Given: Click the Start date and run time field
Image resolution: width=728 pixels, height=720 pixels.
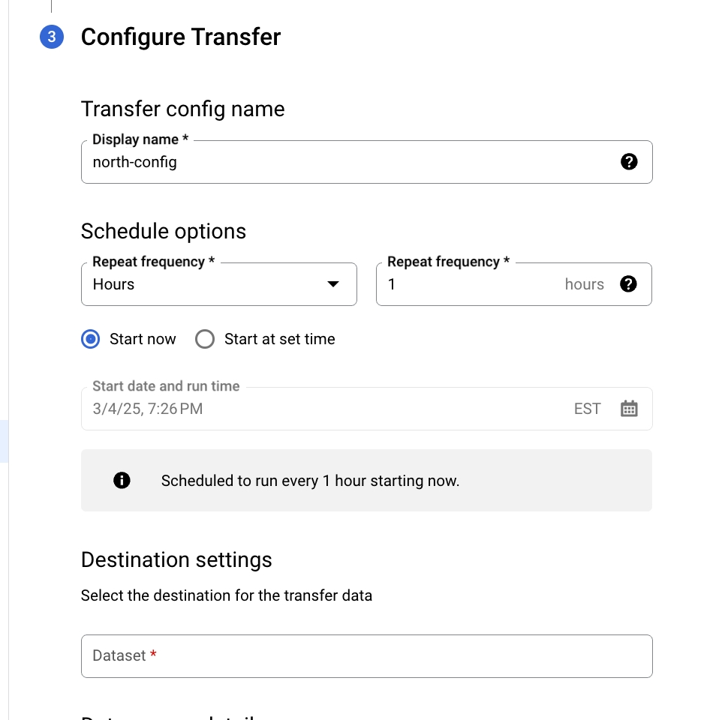Looking at the screenshot, I should [323, 409].
